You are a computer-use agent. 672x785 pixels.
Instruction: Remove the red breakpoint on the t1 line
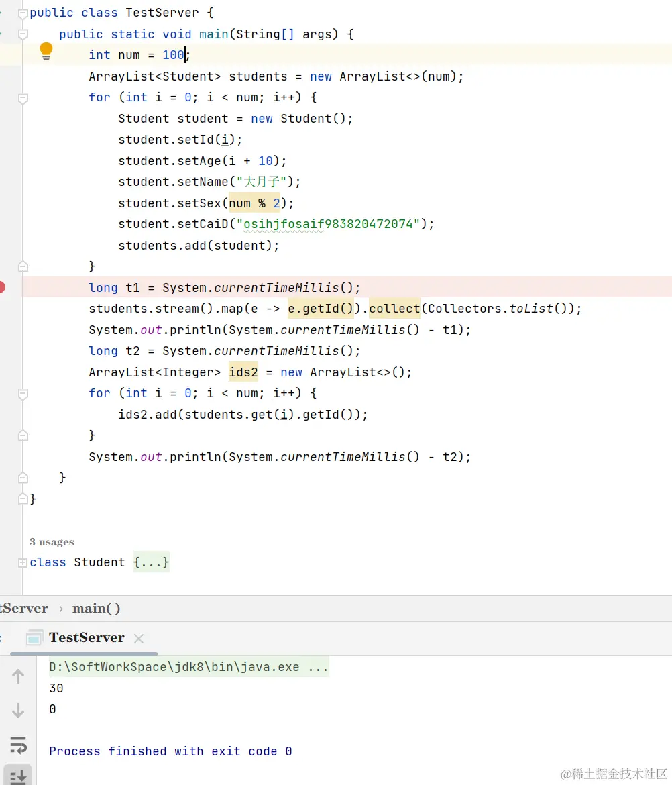[x=2, y=287]
